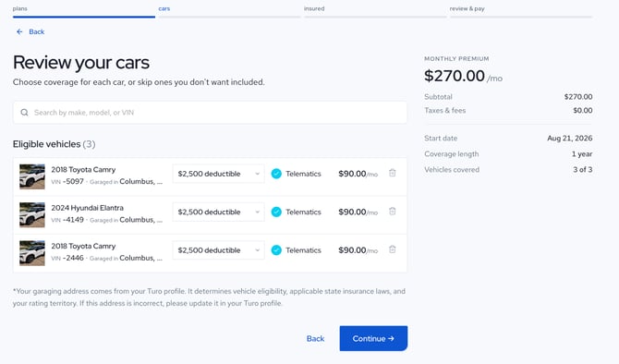Click the $90.00/mo price for Hyundai Elantra

(x=358, y=212)
